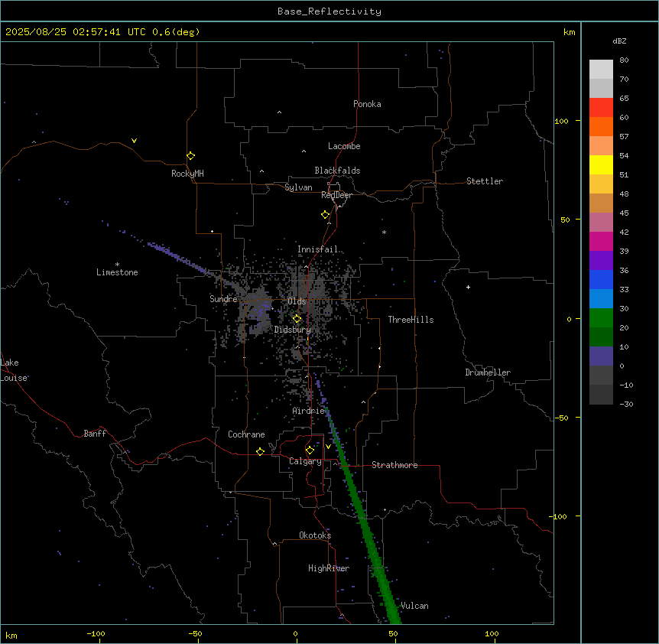Click the Limestone label

(117, 272)
